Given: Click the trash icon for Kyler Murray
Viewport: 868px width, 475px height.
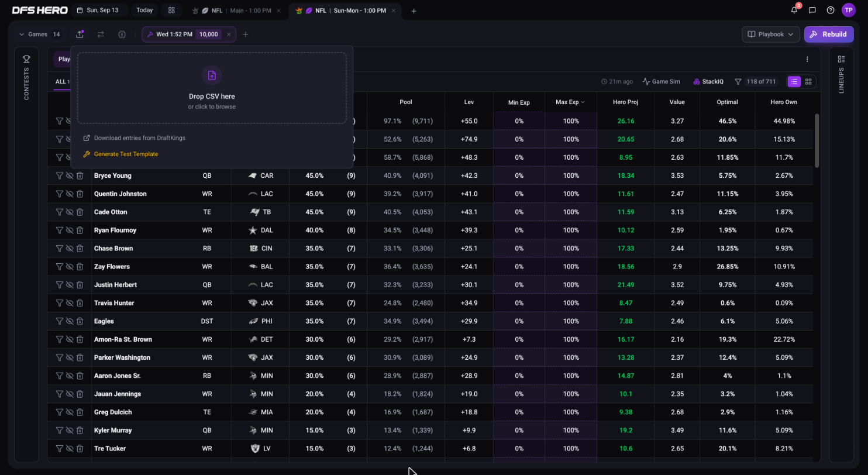Looking at the screenshot, I should click(x=80, y=430).
